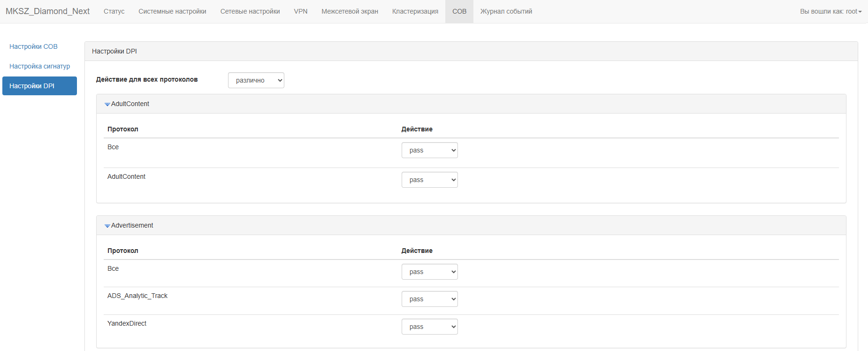Open Сетевые настройки in navbar
868x351 pixels.
coord(250,11)
